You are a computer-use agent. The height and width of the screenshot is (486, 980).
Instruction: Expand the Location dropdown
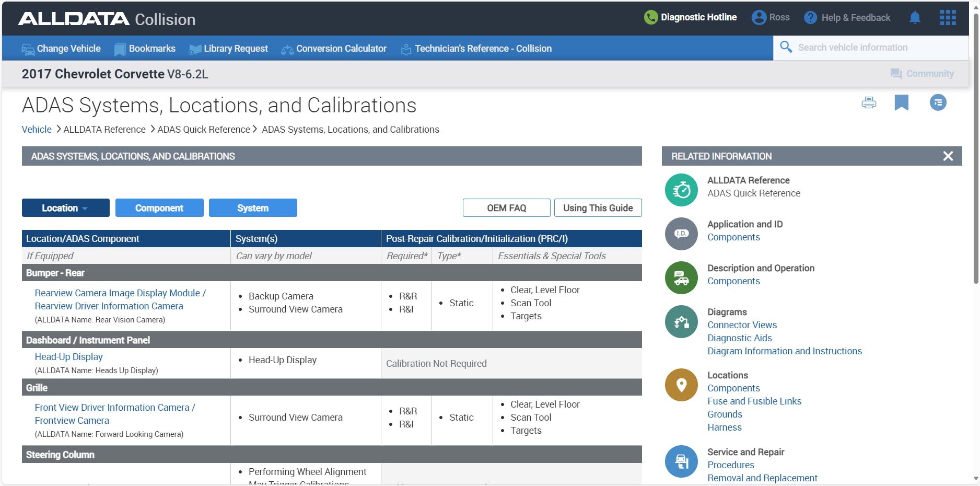[x=65, y=207]
